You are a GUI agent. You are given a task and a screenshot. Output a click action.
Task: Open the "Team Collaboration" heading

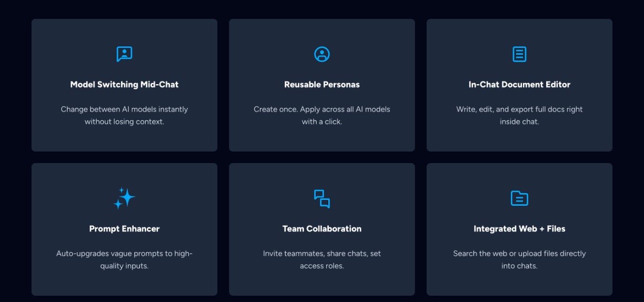[x=321, y=229]
